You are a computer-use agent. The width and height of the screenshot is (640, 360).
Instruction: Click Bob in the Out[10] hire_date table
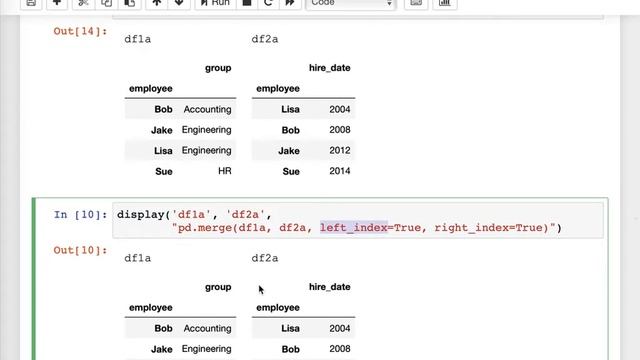point(291,349)
